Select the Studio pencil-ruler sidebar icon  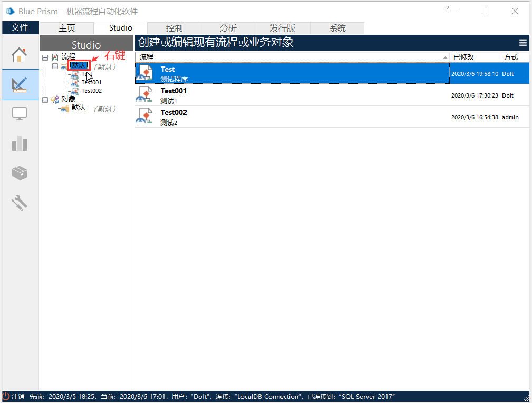pos(20,84)
